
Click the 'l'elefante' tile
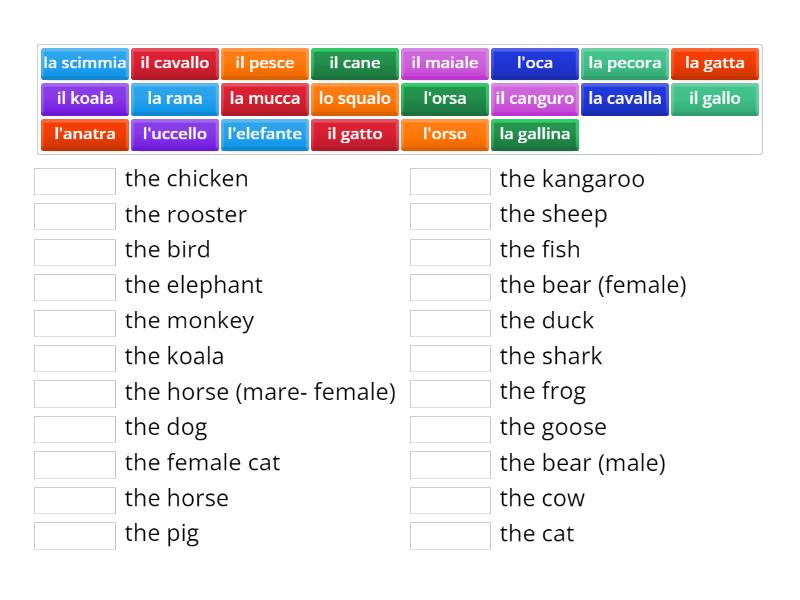[265, 134]
